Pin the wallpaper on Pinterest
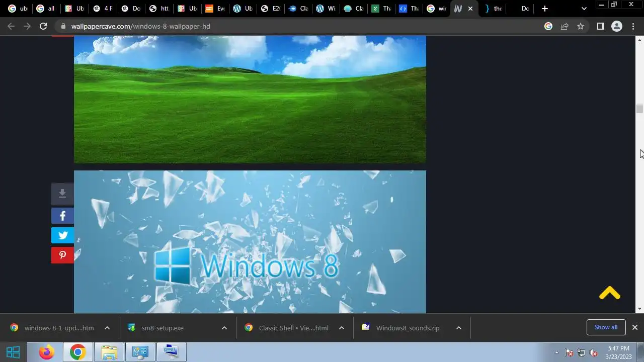Viewport: 644px width, 362px height. pyautogui.click(x=62, y=255)
